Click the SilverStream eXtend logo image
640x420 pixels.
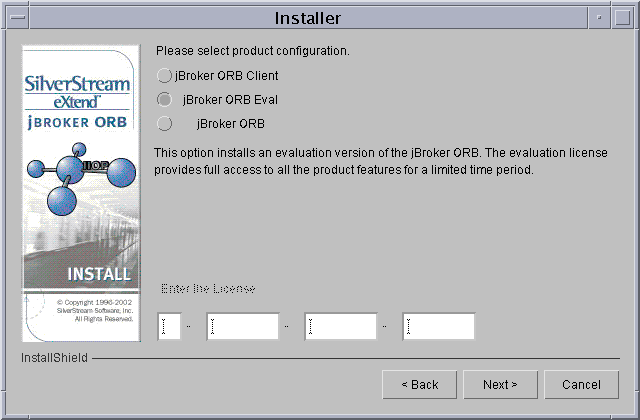click(x=77, y=91)
